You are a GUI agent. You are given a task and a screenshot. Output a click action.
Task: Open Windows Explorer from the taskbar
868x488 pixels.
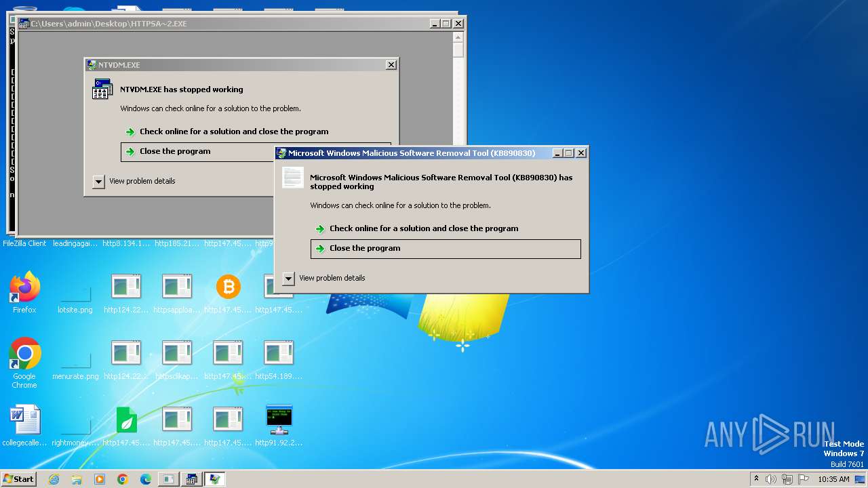click(x=77, y=479)
